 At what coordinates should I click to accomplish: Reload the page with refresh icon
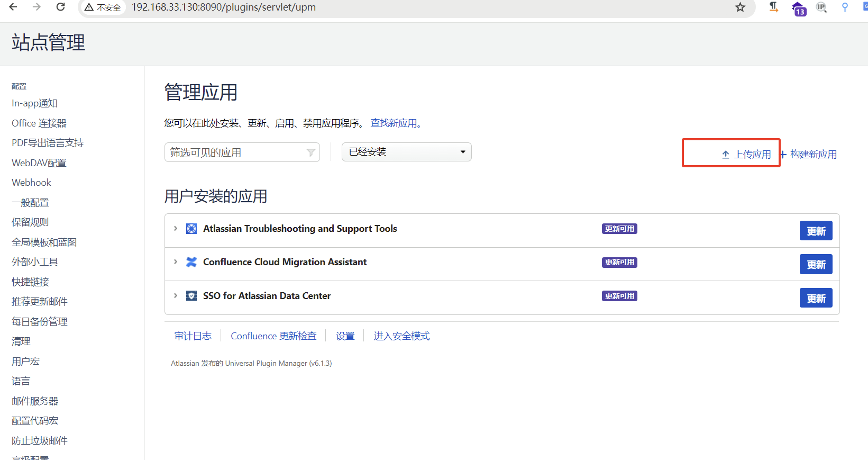click(x=61, y=7)
